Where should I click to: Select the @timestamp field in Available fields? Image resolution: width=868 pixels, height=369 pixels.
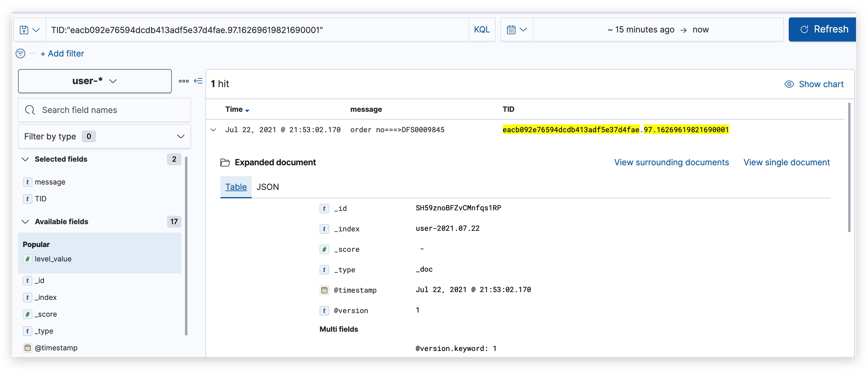pos(56,348)
